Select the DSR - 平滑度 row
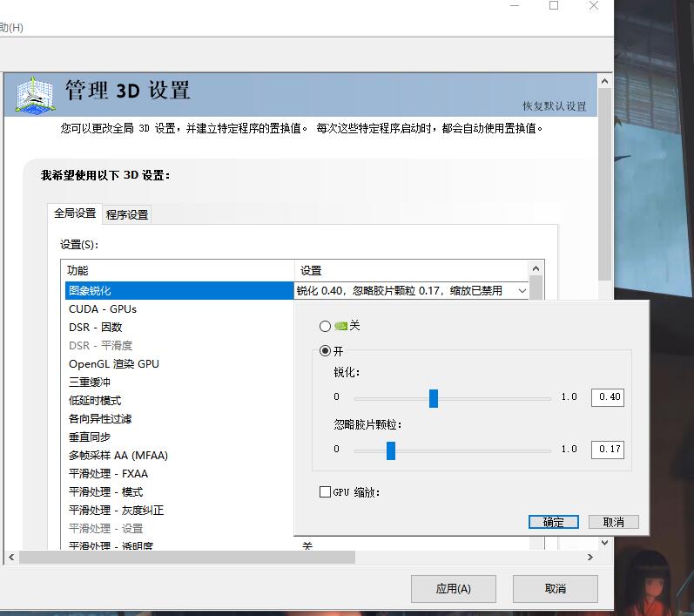Viewport: 694px width, 616px height. [x=179, y=345]
